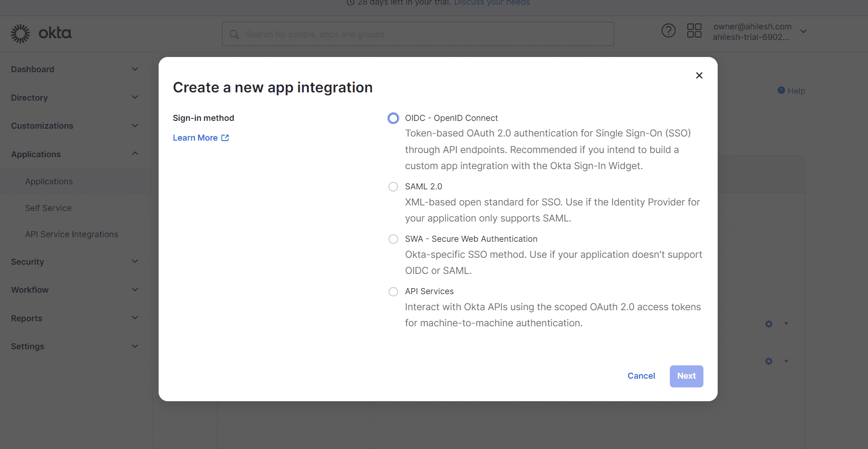Select the API Services radio button
868x449 pixels.
pyautogui.click(x=393, y=291)
